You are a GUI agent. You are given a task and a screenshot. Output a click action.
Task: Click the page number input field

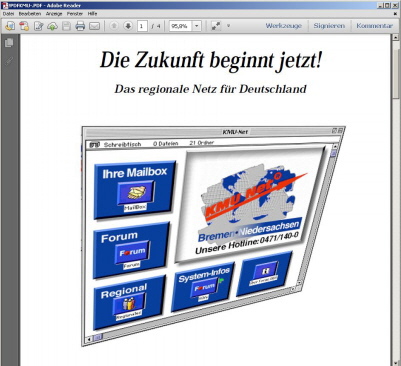[142, 26]
